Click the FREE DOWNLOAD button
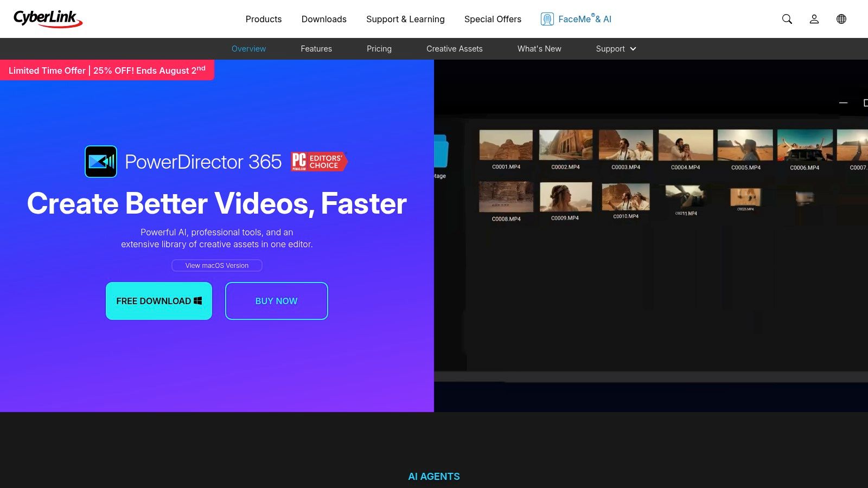Viewport: 868px width, 488px height. pyautogui.click(x=159, y=301)
